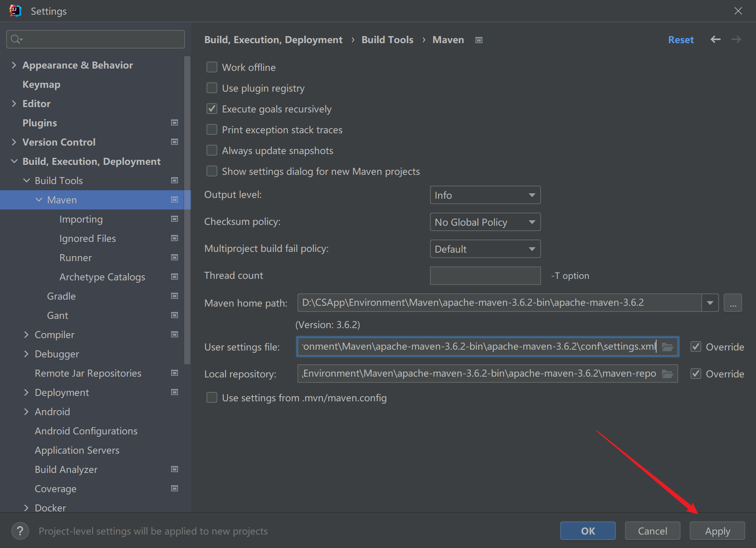Click project-level icon on Ignored Files row
Screen dimensions: 756x548
175,238
